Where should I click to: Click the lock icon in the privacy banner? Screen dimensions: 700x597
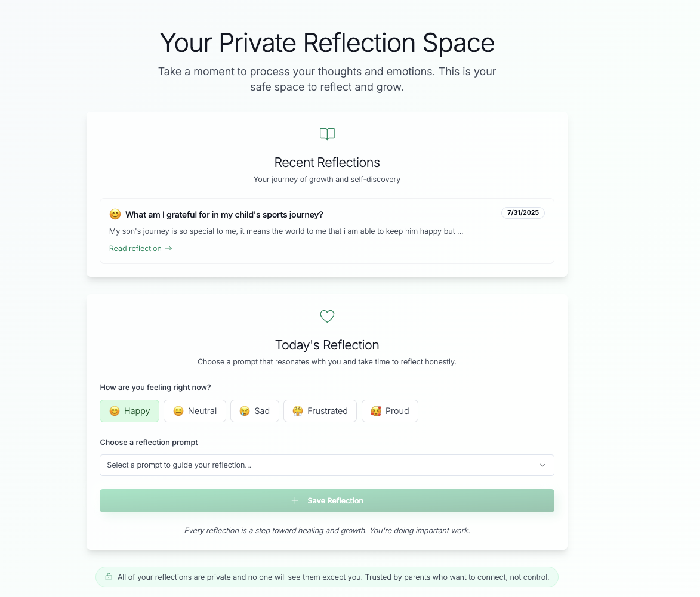pyautogui.click(x=109, y=577)
